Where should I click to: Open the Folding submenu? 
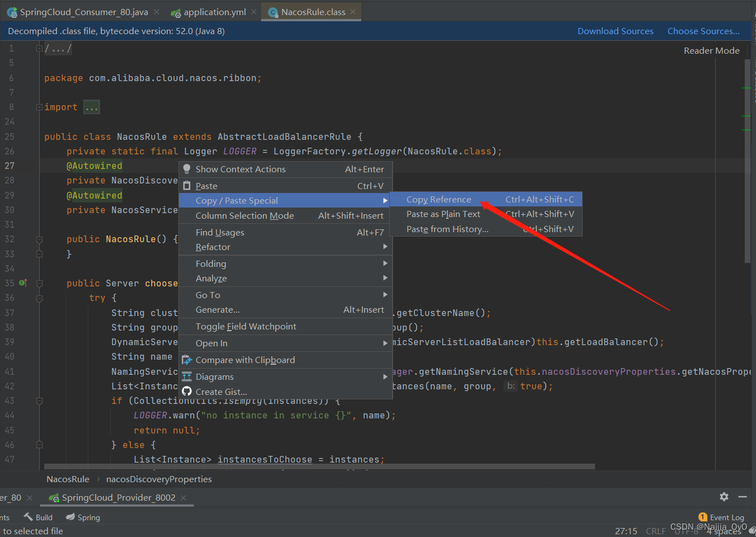point(285,264)
